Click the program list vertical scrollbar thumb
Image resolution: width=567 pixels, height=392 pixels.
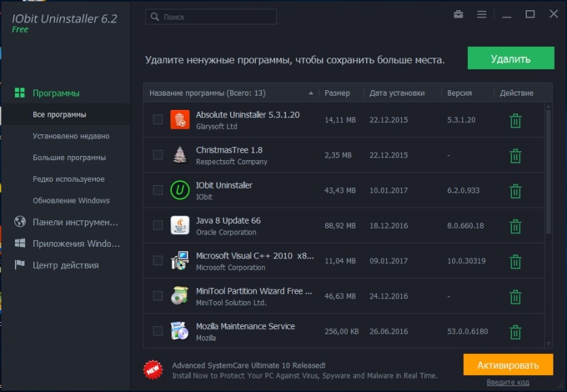[548, 172]
